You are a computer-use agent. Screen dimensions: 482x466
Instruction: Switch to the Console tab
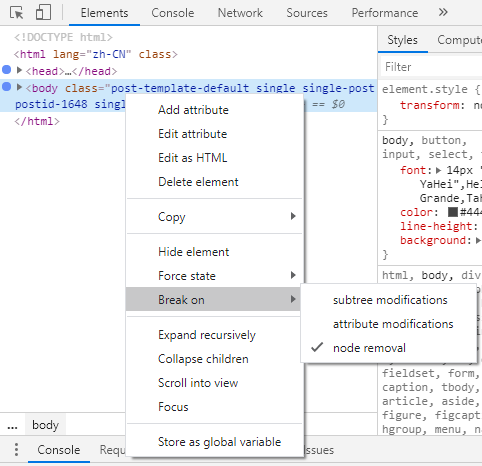173,13
